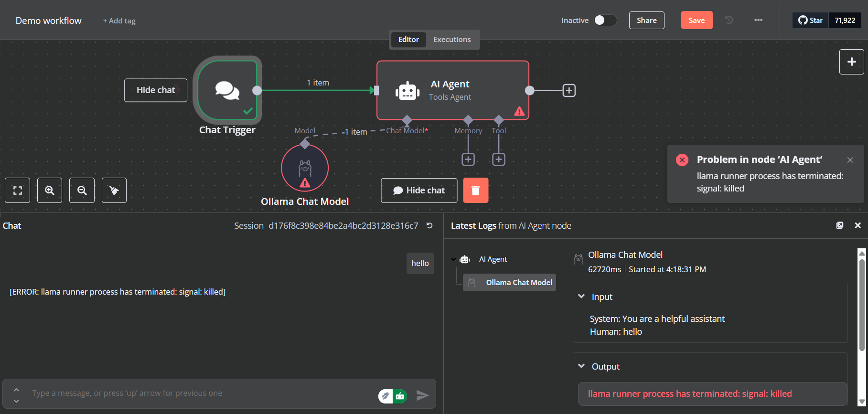The width and height of the screenshot is (868, 414).
Task: Click the session ID text
Action: pyautogui.click(x=343, y=225)
